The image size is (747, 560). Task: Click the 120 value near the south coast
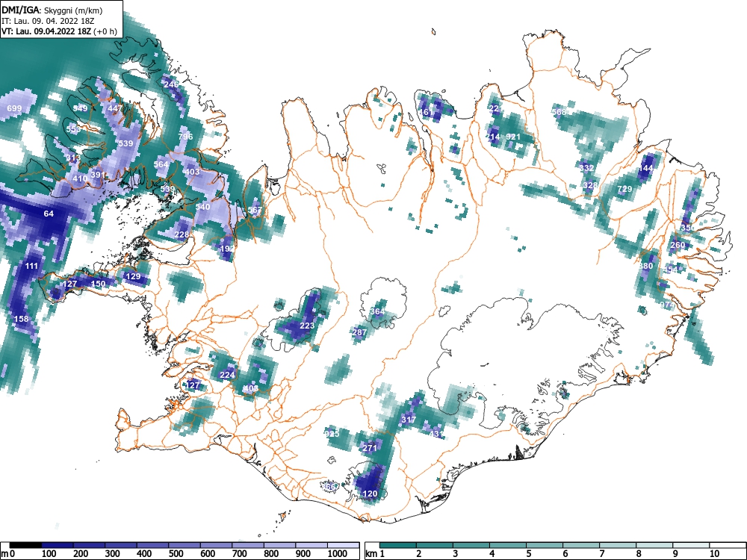click(371, 494)
